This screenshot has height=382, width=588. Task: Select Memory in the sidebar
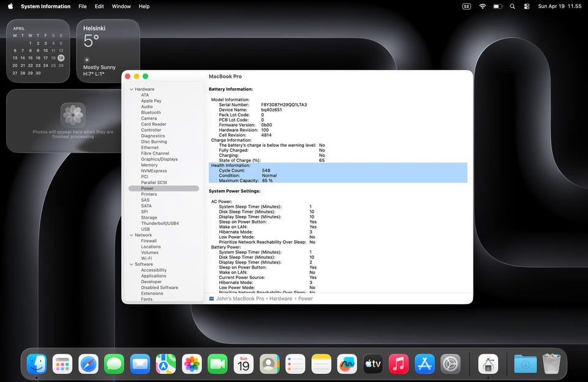pyautogui.click(x=149, y=165)
